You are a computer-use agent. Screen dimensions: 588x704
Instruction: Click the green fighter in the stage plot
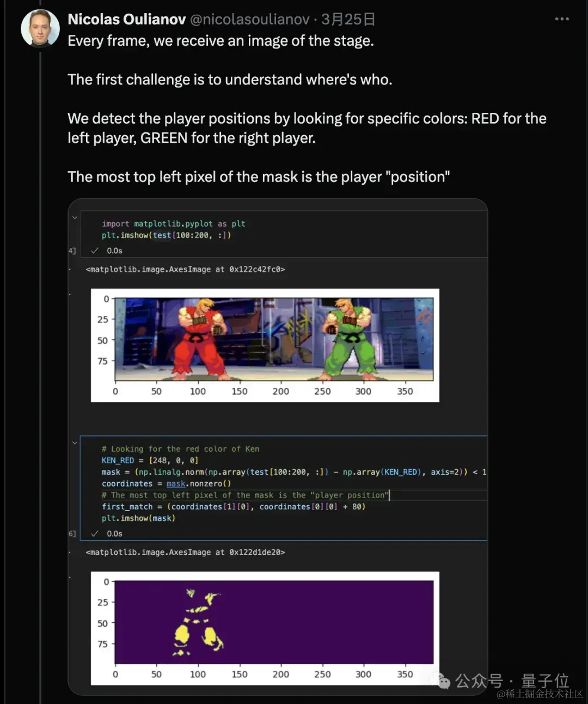(x=347, y=339)
